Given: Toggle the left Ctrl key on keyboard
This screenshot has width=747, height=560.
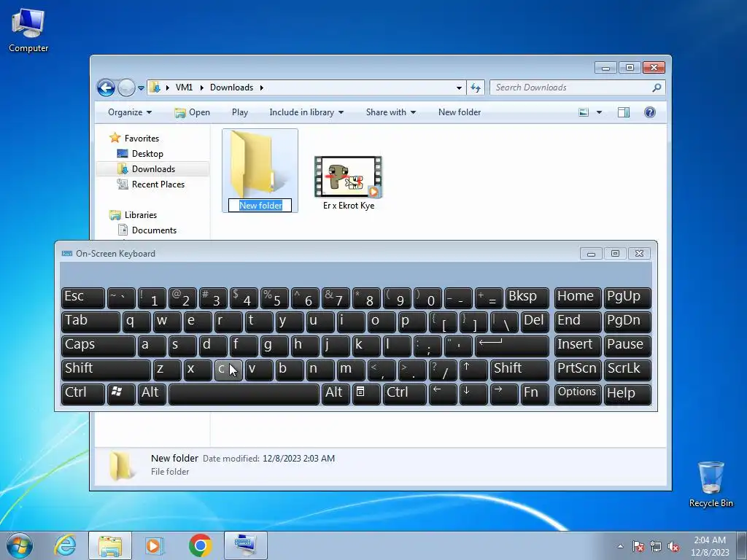Looking at the screenshot, I should (83, 394).
